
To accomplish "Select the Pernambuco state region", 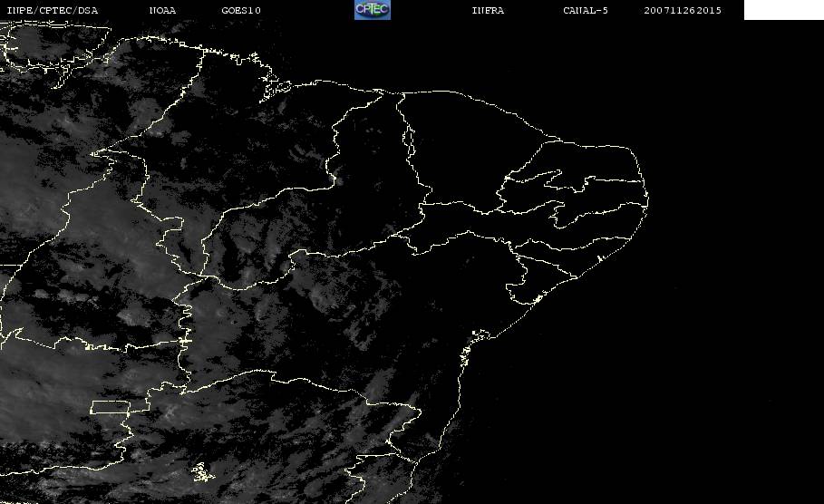I will click(508, 232).
